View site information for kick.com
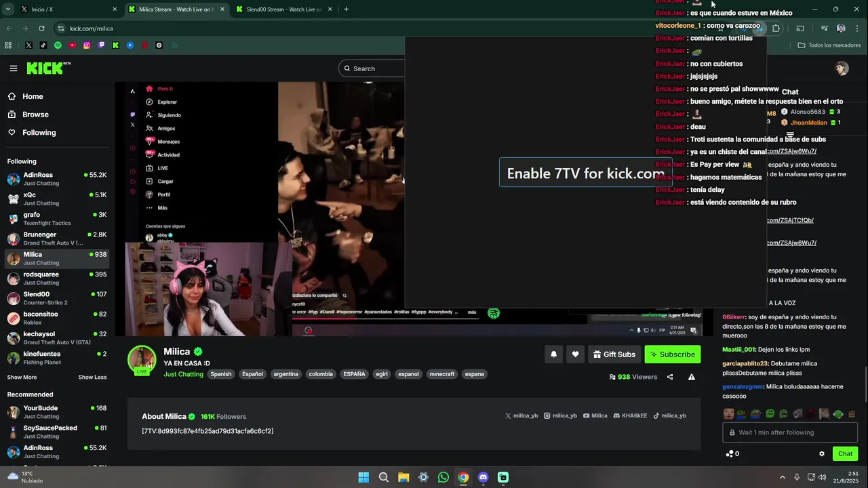This screenshot has height=488, width=868. (x=61, y=28)
